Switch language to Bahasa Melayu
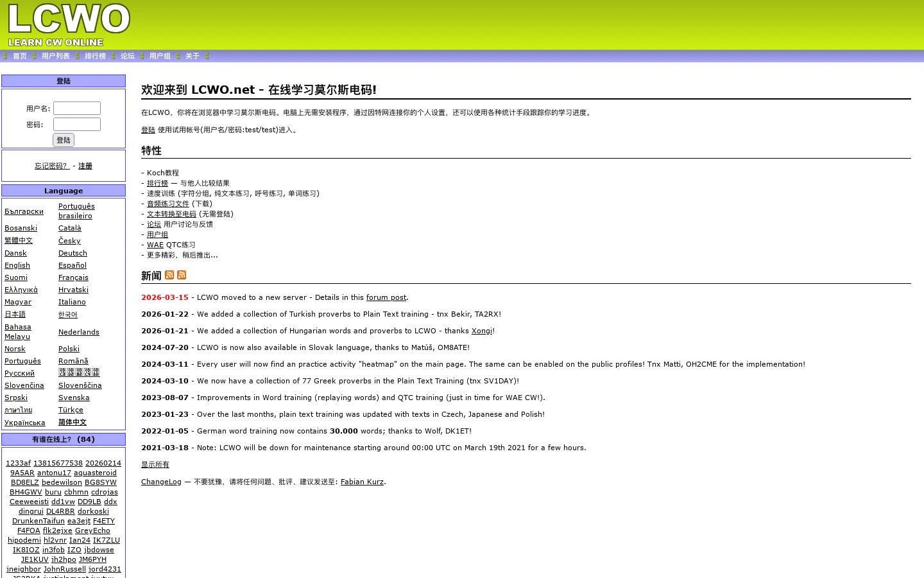 pyautogui.click(x=18, y=332)
